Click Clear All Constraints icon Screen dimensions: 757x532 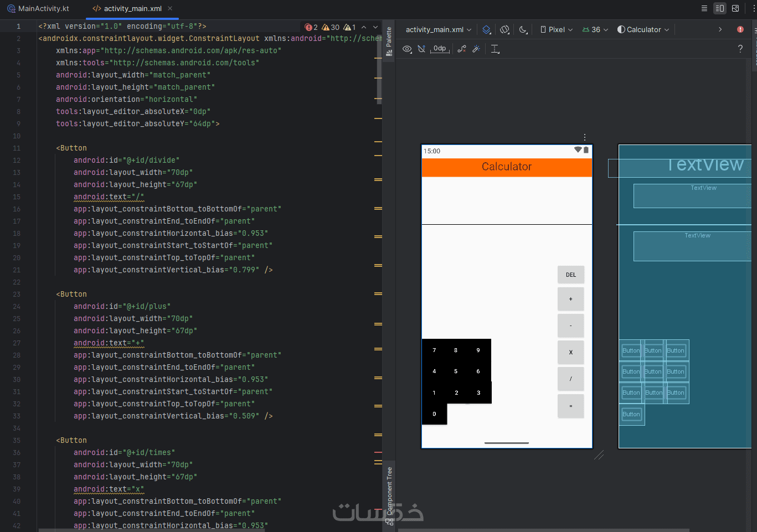click(x=461, y=49)
